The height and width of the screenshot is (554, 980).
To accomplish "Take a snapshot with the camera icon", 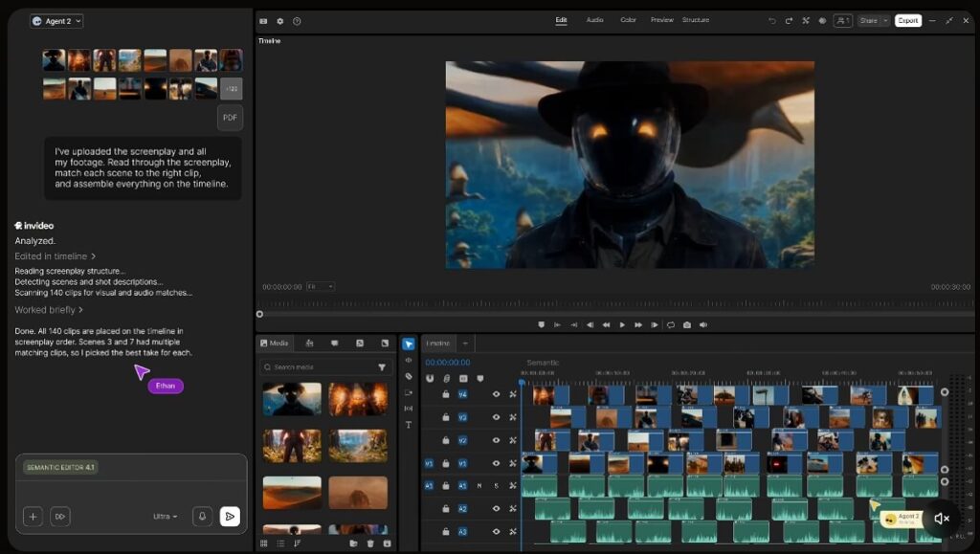I will pyautogui.click(x=687, y=324).
